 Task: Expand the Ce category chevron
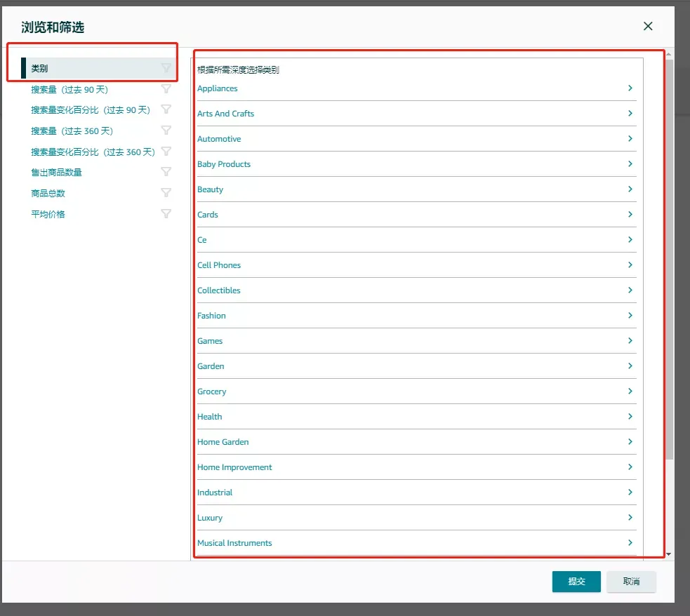point(630,240)
